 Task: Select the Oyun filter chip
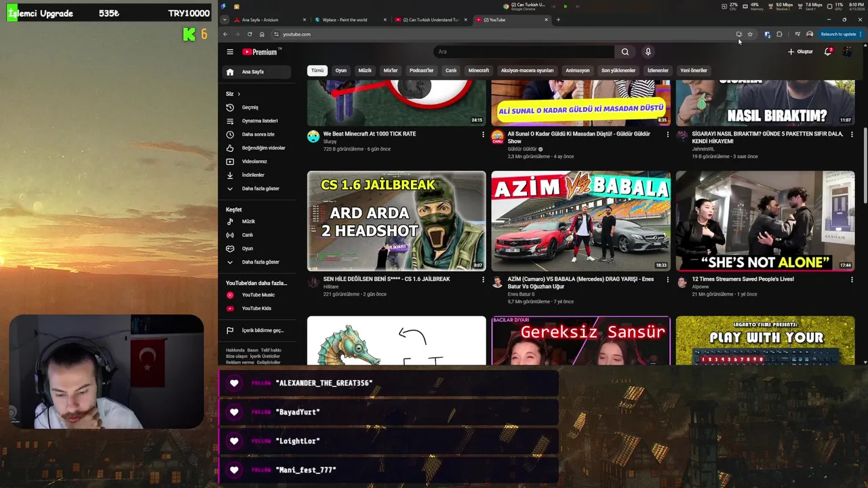341,70
